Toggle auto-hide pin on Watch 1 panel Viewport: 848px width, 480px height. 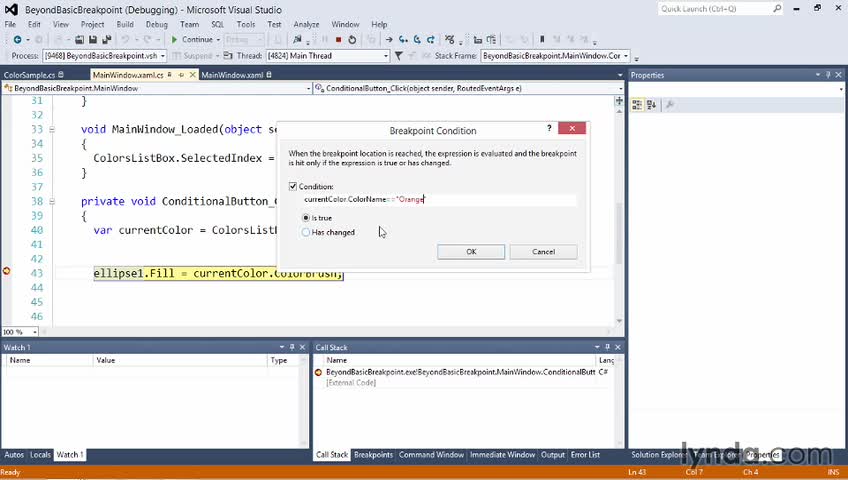point(292,347)
